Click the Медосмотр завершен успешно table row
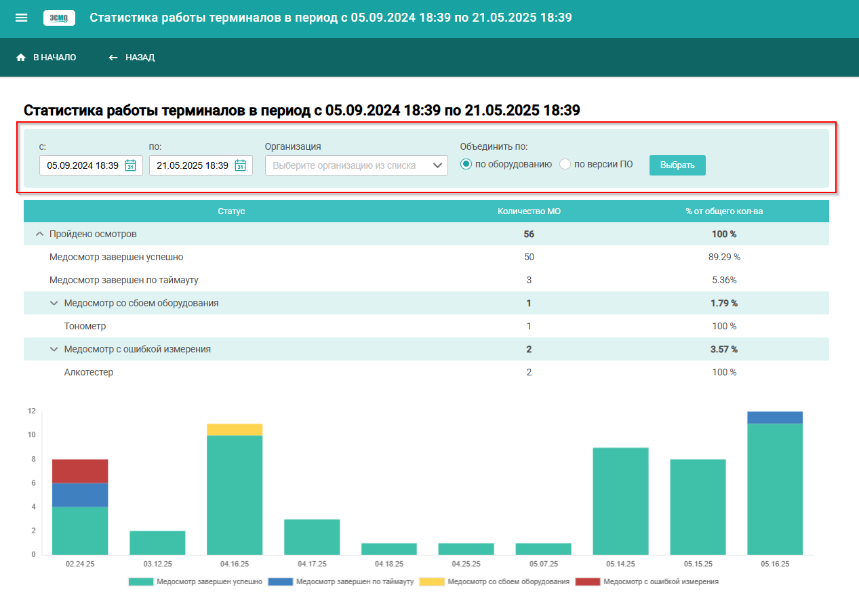 click(426, 257)
